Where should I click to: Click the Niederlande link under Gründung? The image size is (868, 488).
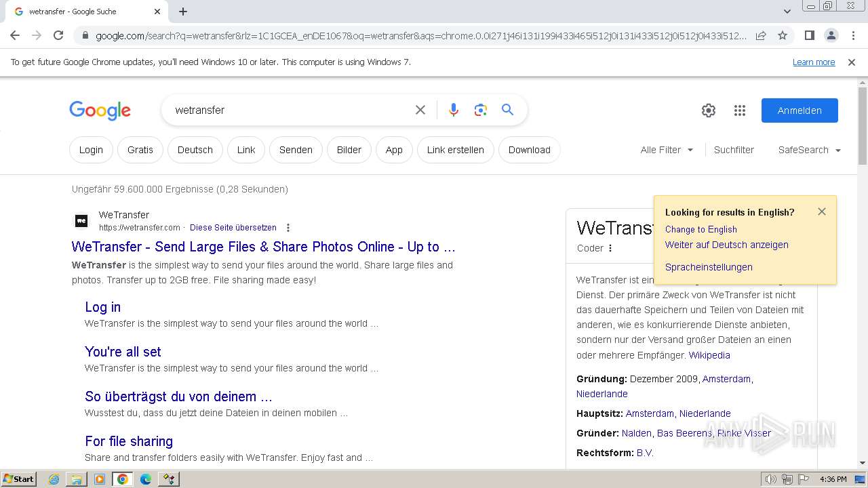602,394
